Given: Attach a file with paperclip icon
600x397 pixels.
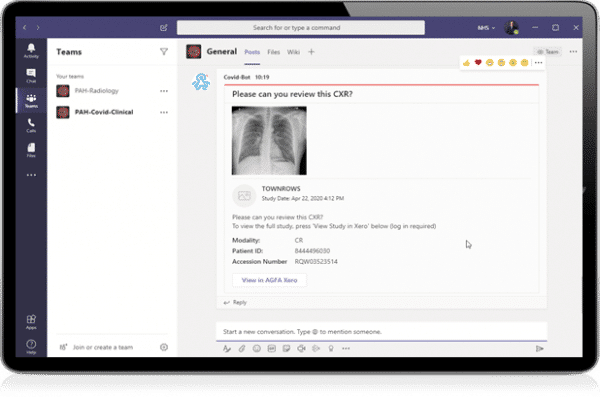Looking at the screenshot, I should tap(242, 348).
